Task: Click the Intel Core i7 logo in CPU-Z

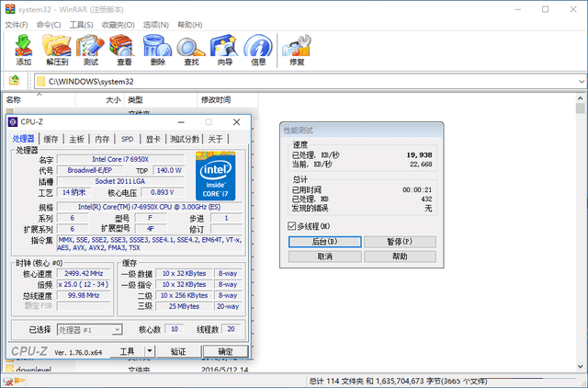Action: [216, 176]
